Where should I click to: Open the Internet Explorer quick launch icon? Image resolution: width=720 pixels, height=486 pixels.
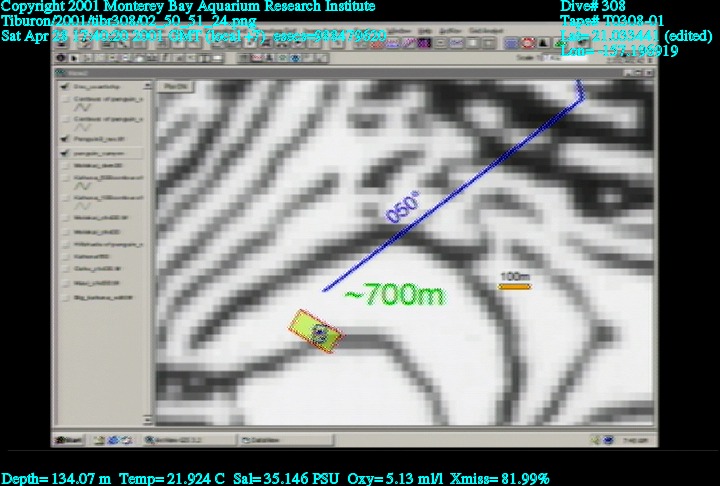pos(114,439)
